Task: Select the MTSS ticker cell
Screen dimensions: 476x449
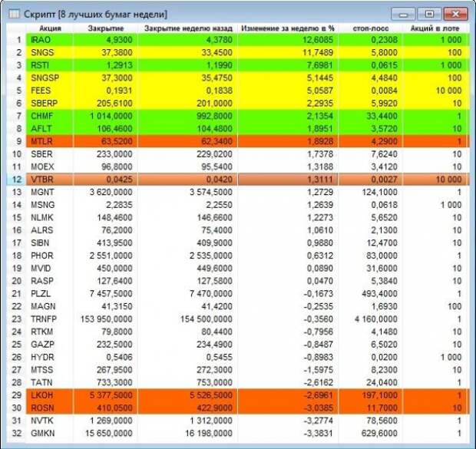Action: [x=50, y=370]
